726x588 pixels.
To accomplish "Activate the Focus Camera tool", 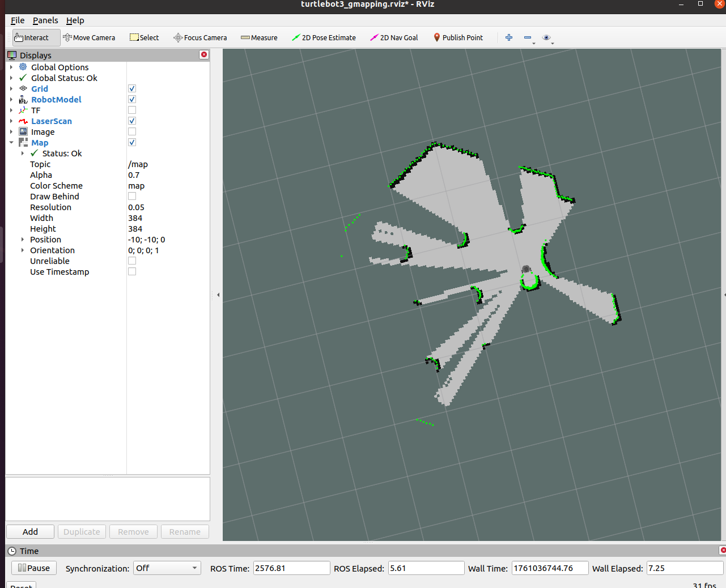I will coord(200,38).
